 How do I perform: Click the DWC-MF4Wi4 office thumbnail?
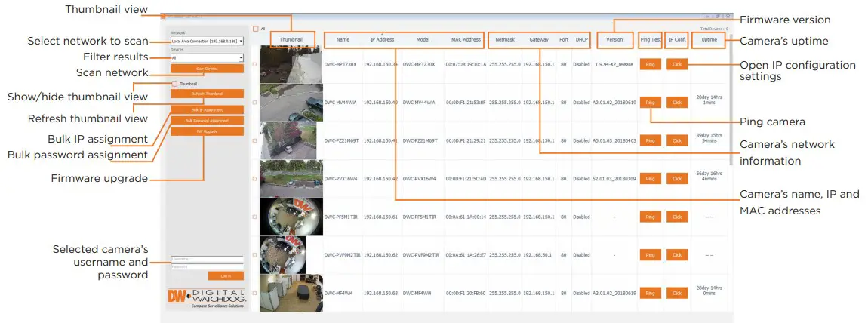(291, 293)
